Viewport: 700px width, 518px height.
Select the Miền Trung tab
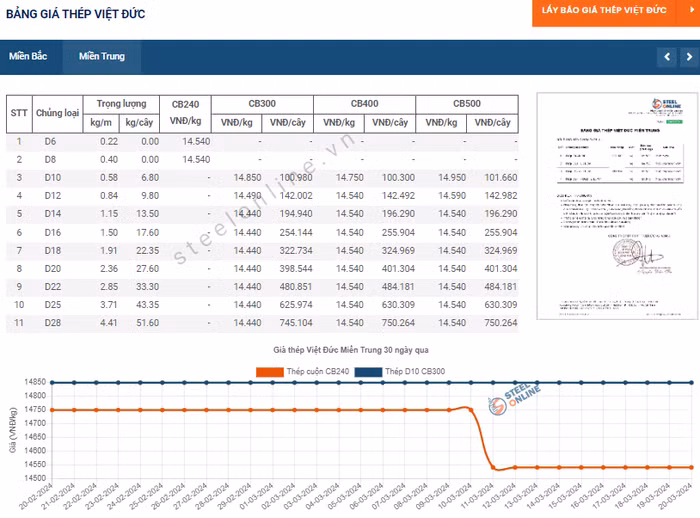click(101, 57)
